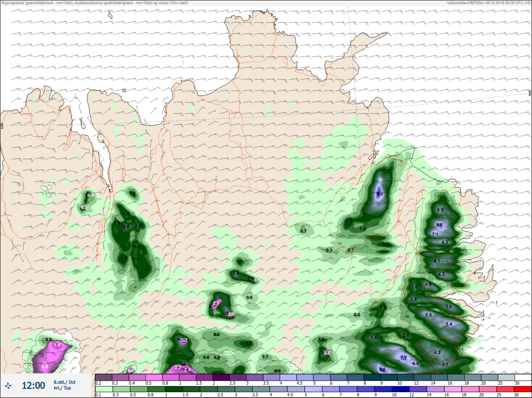Click the 4.3 value below 7.1
The width and height of the screenshot is (532, 398).
444,242
